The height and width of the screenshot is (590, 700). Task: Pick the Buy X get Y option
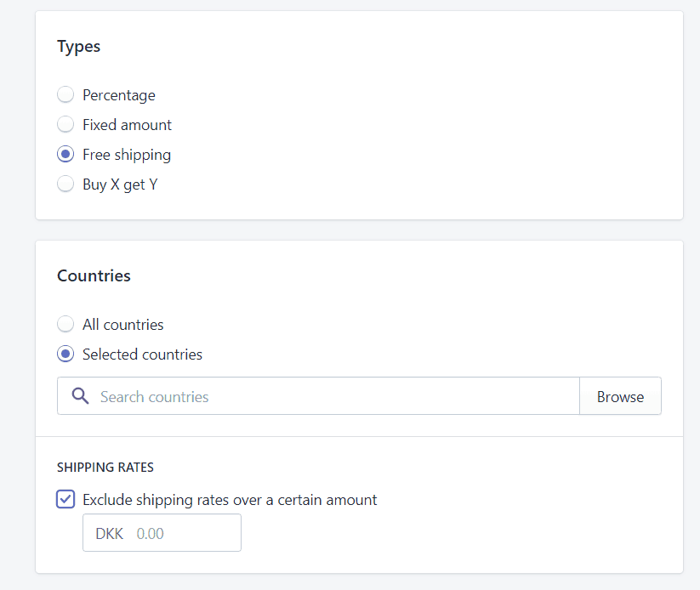(x=65, y=184)
